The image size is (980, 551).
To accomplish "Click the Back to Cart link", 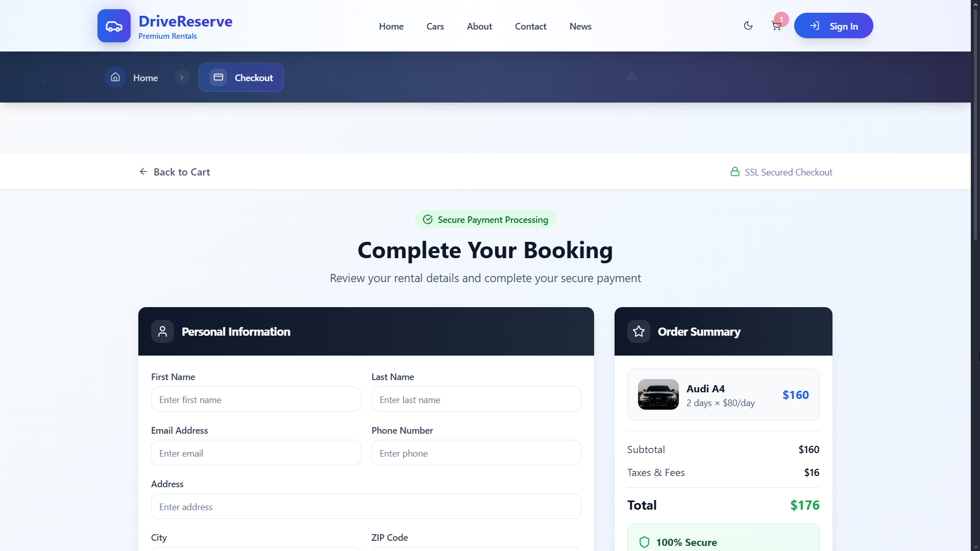I will coord(175,172).
